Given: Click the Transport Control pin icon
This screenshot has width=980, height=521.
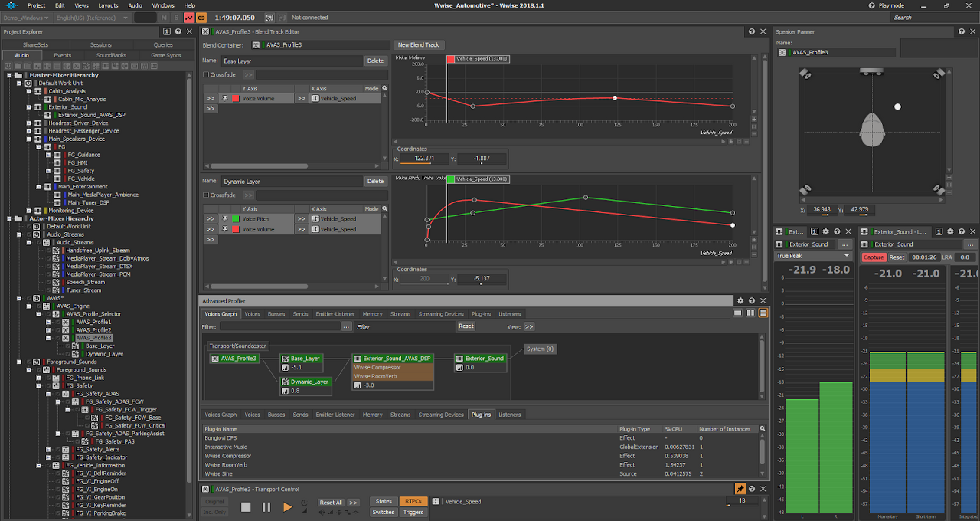Looking at the screenshot, I should pos(740,489).
